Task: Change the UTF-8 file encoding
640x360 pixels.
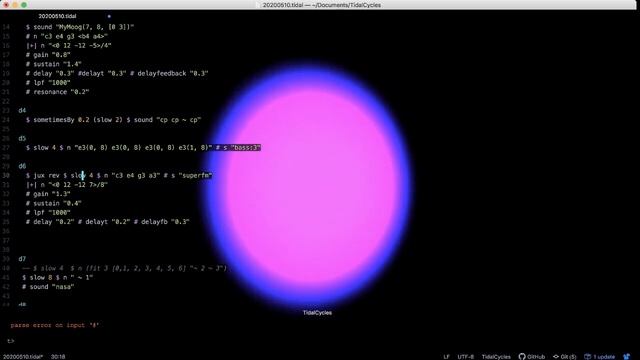Action: click(465, 356)
